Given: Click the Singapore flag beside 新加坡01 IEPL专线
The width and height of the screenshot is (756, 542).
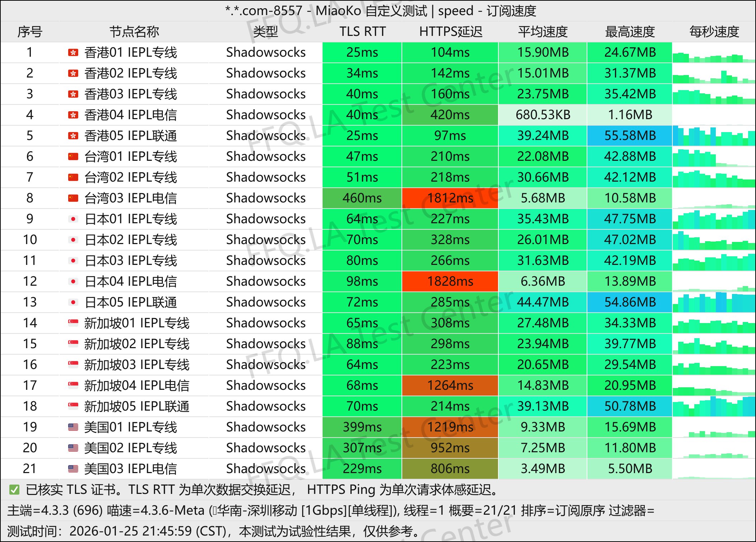Looking at the screenshot, I should click(x=73, y=323).
